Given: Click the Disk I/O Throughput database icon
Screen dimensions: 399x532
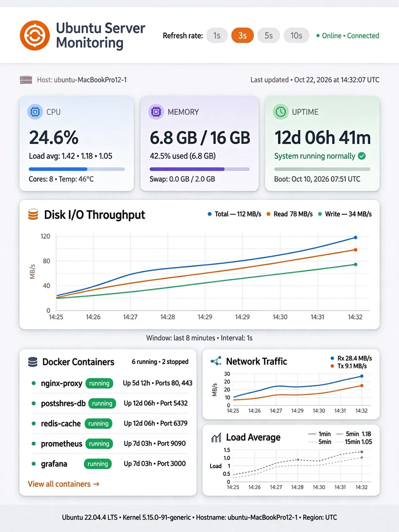Looking at the screenshot, I should point(33,215).
